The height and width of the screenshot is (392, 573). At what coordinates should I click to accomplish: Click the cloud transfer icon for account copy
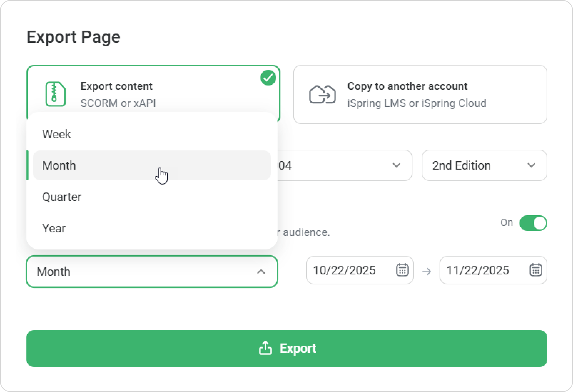[322, 94]
